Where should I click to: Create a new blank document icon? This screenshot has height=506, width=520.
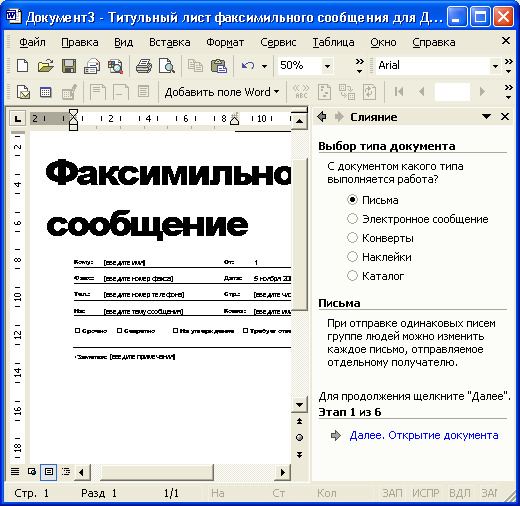click(22, 66)
